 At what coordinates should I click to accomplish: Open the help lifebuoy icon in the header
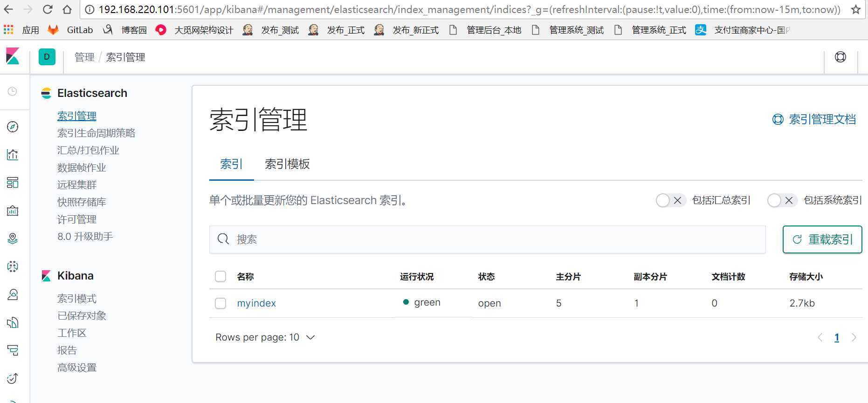coord(840,57)
